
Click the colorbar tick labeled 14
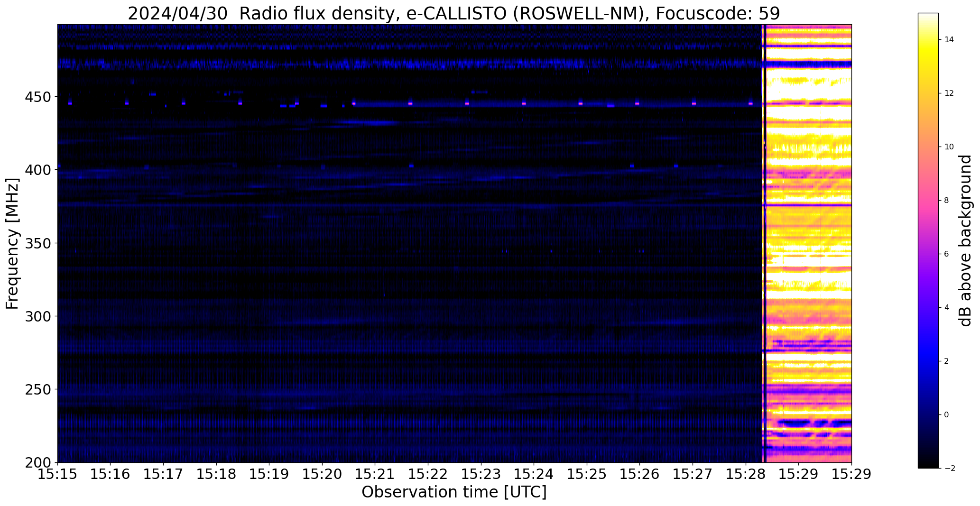949,40
